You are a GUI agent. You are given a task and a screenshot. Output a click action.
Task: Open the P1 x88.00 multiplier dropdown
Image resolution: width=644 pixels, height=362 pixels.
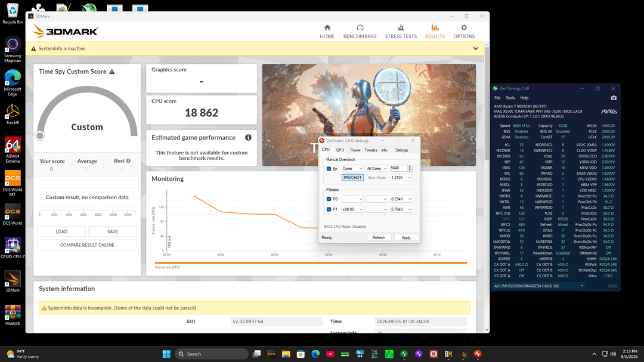[352, 209]
